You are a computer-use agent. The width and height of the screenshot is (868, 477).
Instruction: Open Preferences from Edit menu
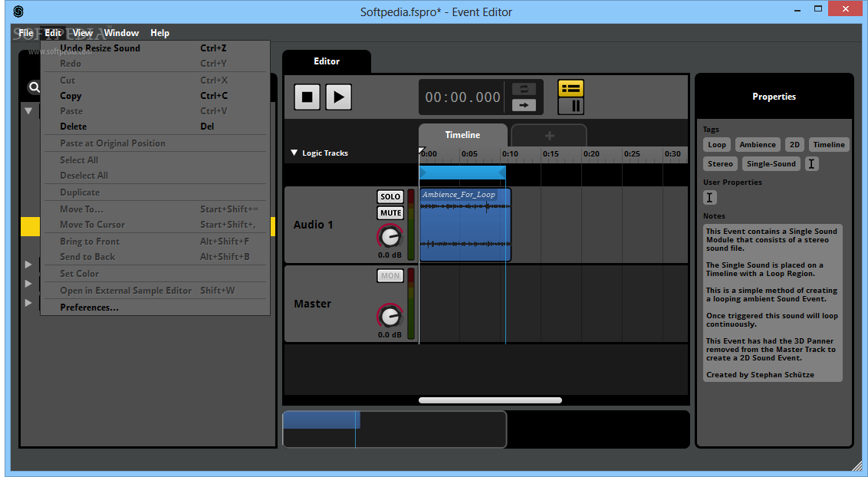(x=155, y=308)
